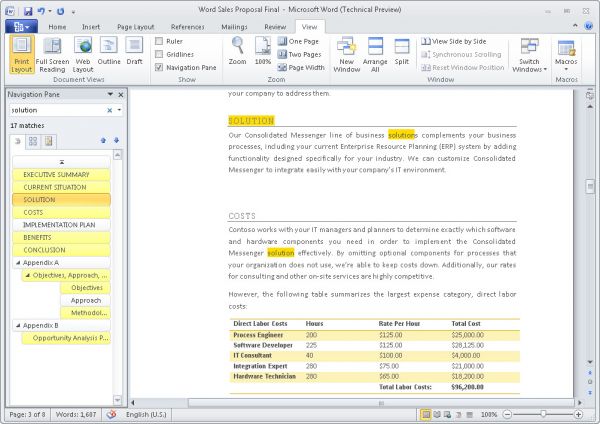Jump to EXECUTIVE SUMMARY heading

pos(62,174)
